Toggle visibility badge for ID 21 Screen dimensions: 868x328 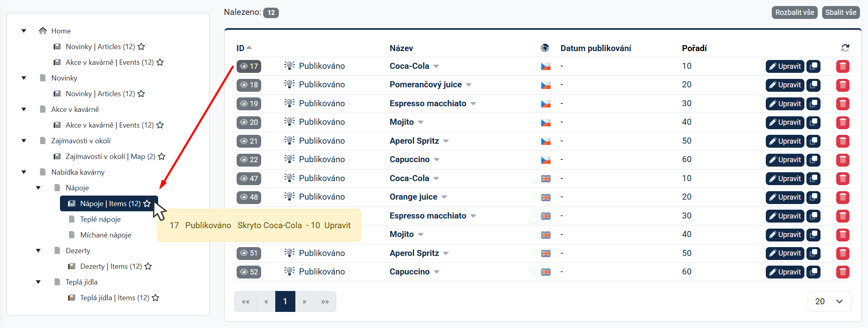(249, 141)
